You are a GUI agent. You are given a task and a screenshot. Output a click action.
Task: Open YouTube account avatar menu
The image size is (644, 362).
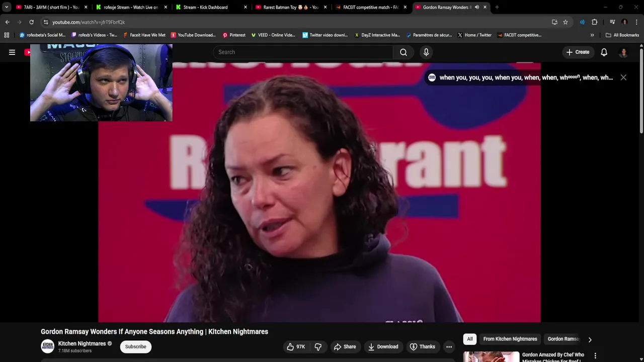(x=624, y=52)
